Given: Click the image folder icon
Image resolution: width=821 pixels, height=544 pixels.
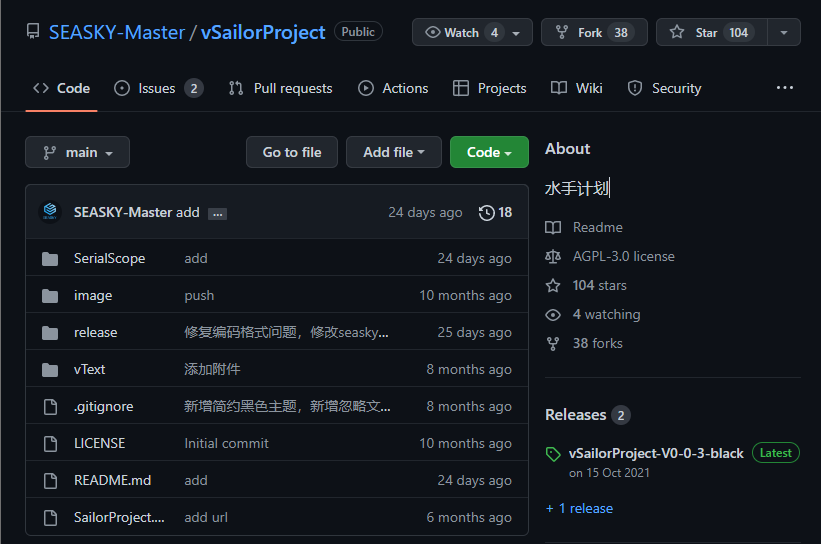Looking at the screenshot, I should [x=50, y=296].
